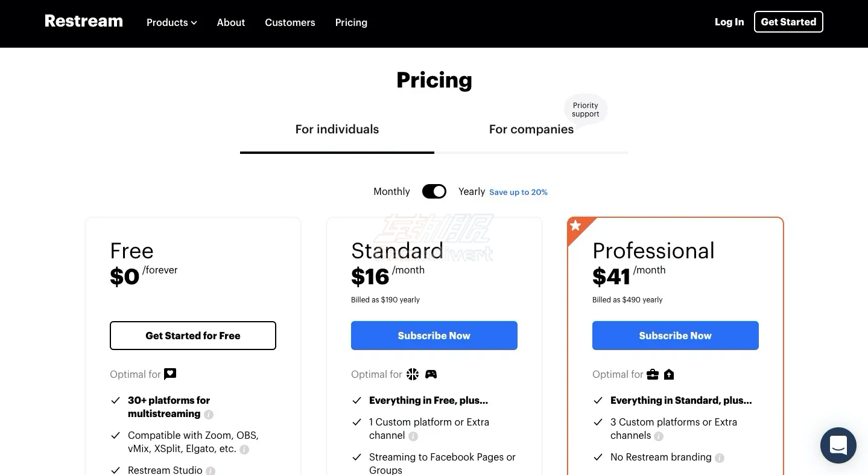The image size is (868, 475).
Task: Switch to the For companies tab
Action: pos(531,129)
